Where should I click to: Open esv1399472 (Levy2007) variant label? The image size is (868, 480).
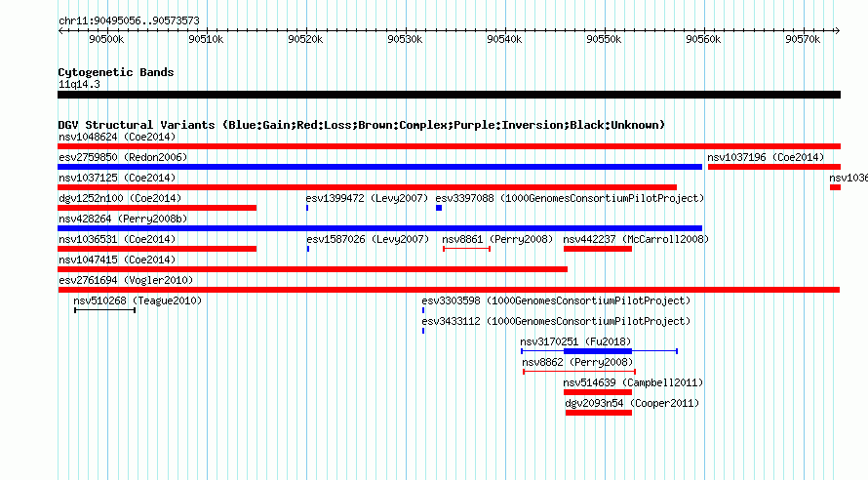pos(367,198)
